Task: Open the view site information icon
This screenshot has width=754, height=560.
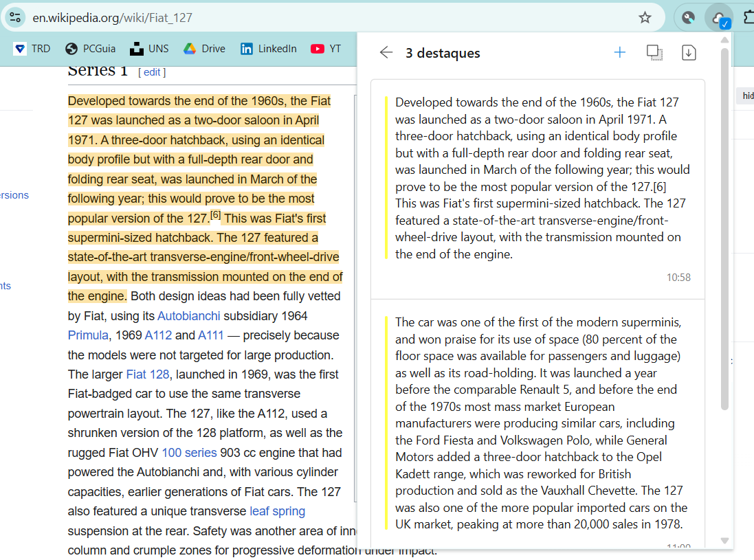Action: (16, 18)
